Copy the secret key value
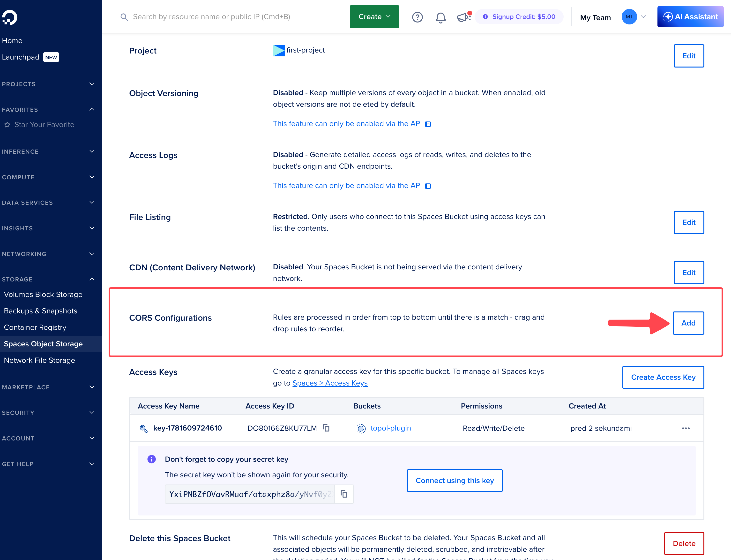This screenshot has width=731, height=560. click(344, 494)
